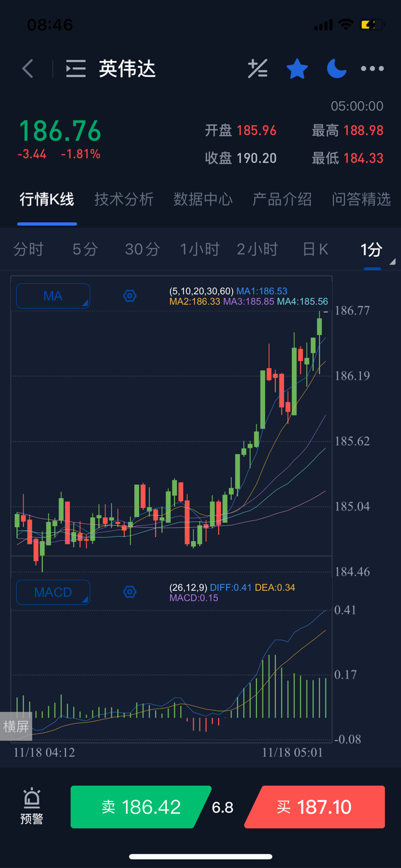This screenshot has width=401, height=868.
Task: Open the more options ellipsis
Action: pyautogui.click(x=372, y=68)
